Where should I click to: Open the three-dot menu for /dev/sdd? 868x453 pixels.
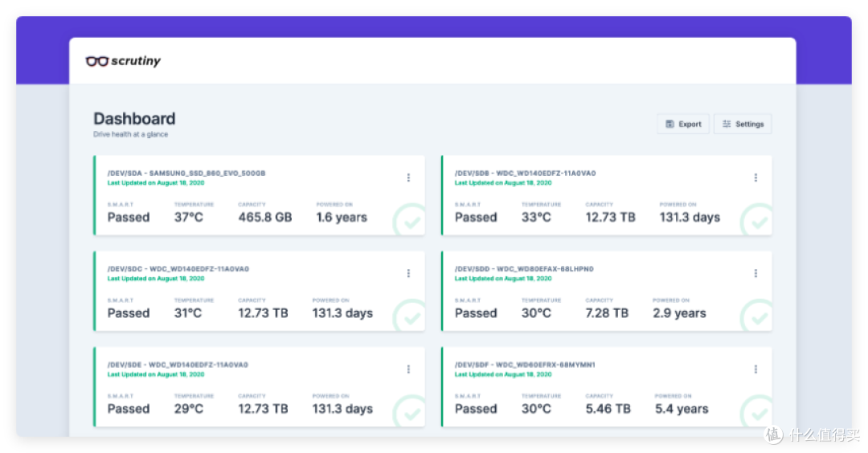tap(755, 273)
